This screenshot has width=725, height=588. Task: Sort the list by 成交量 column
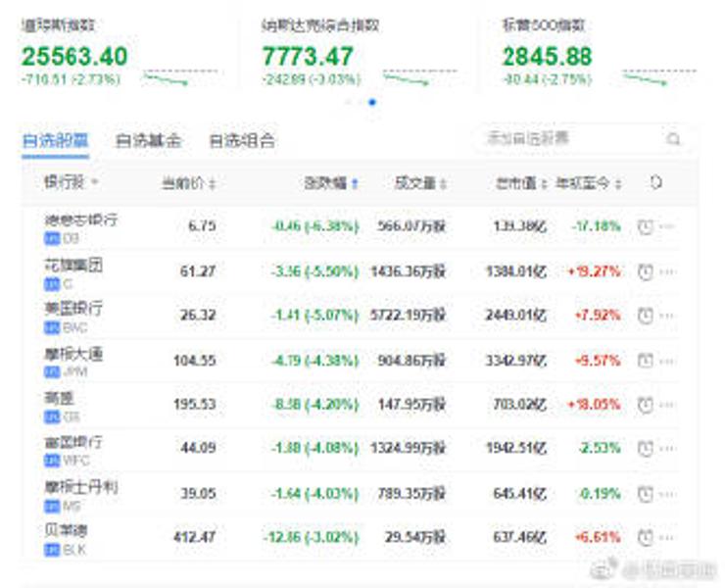[420, 183]
